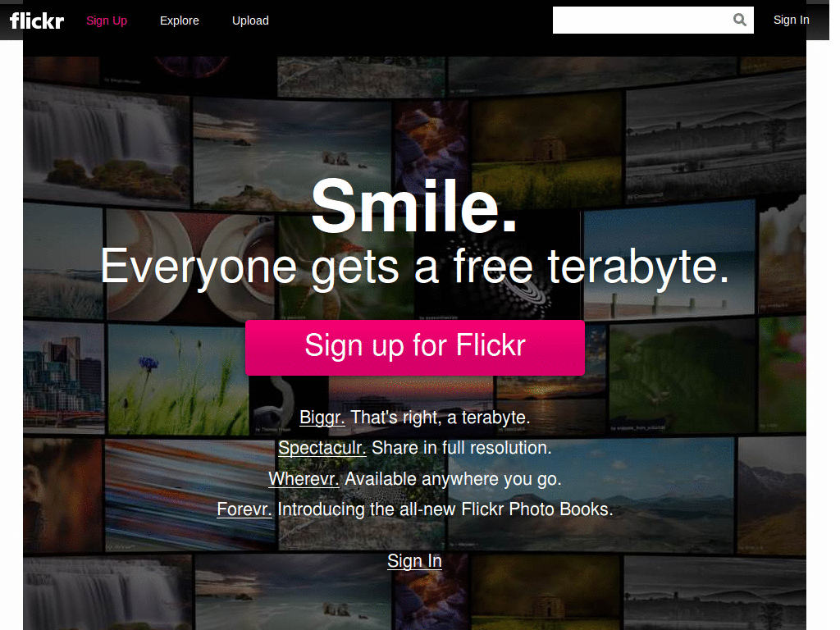Click 'That's right, a terabyte.' text
The height and width of the screenshot is (630, 840).
pyautogui.click(x=441, y=418)
